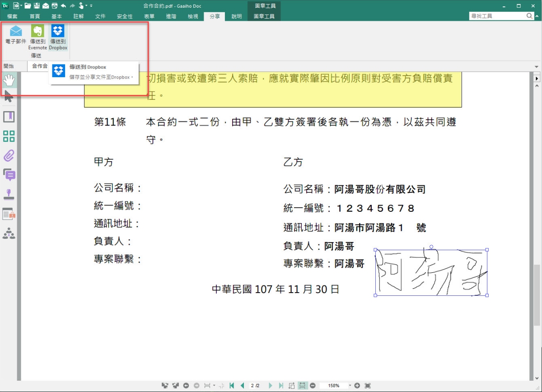Open the 安全性 ribbon tab
Viewport: 542px width, 392px height.
[x=125, y=16]
